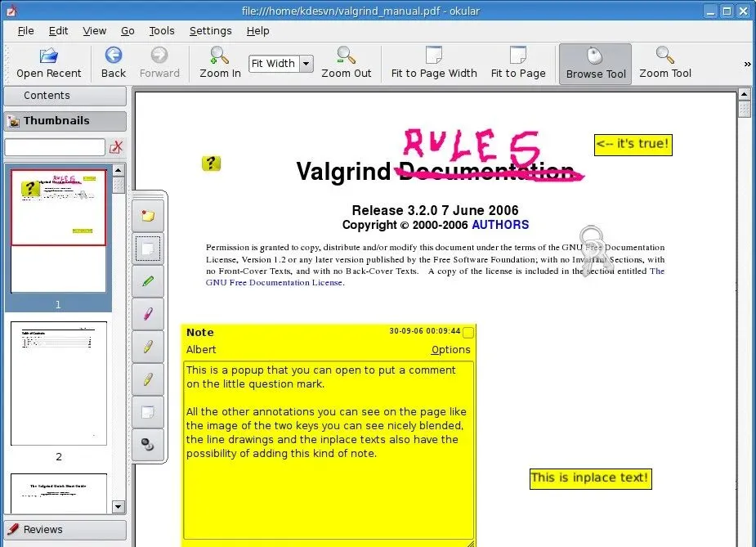Open the Settings menu
Viewport: 756px width, 547px height.
[210, 31]
